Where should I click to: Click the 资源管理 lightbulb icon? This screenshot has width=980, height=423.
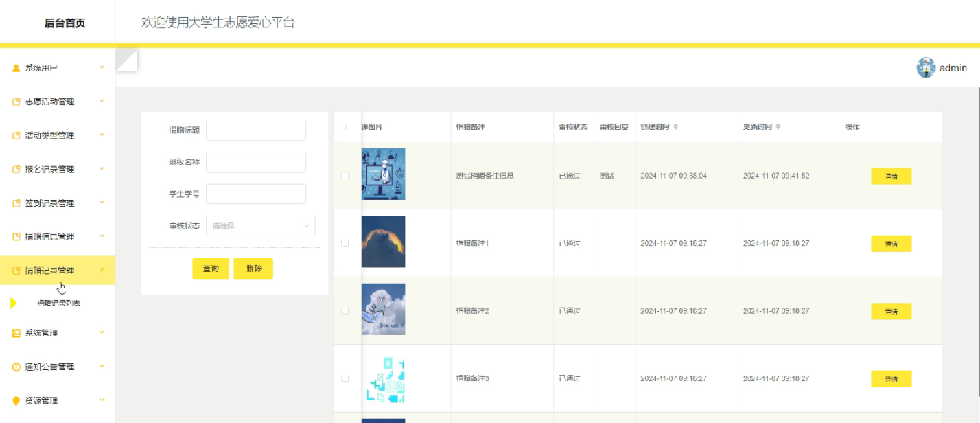16,400
